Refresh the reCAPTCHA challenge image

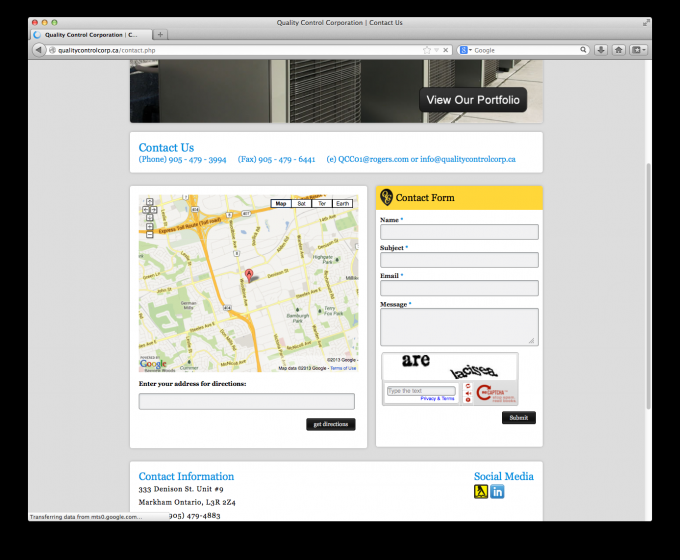point(466,383)
